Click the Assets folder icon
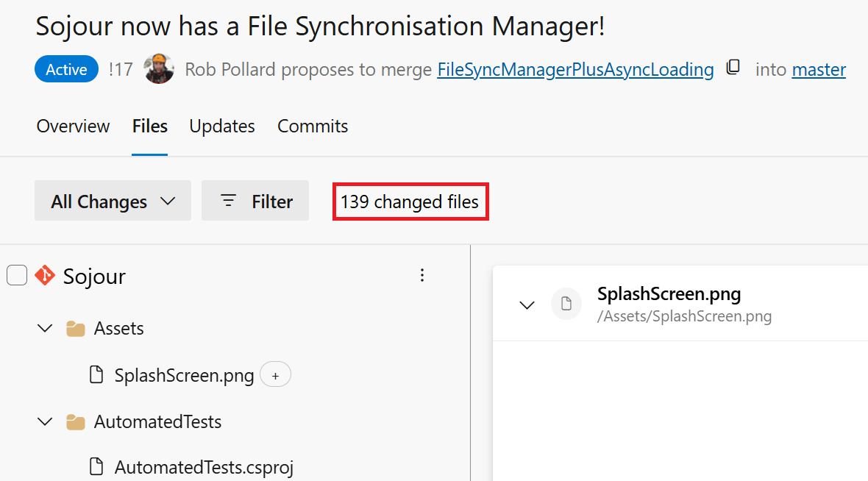The height and width of the screenshot is (481, 868). pyautogui.click(x=75, y=329)
